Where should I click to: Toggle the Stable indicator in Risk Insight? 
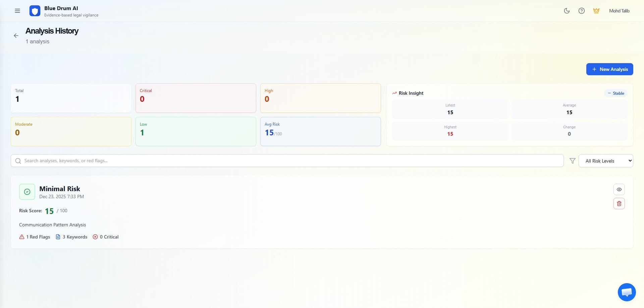615,93
